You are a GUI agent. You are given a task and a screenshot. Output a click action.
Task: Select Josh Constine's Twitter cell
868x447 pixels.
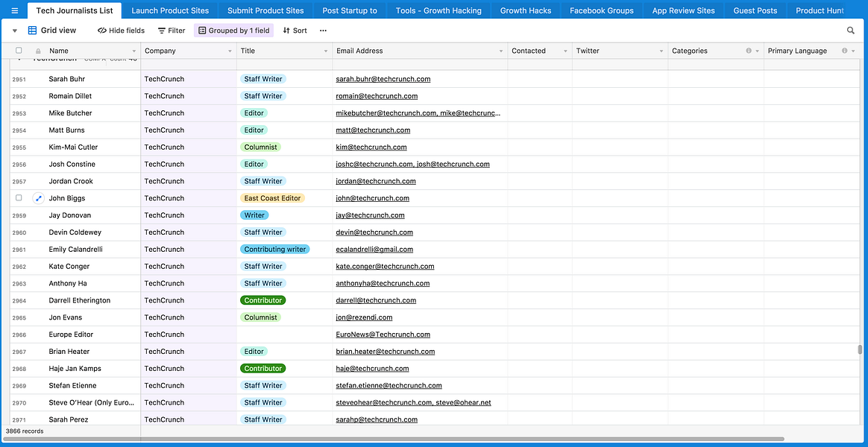620,165
